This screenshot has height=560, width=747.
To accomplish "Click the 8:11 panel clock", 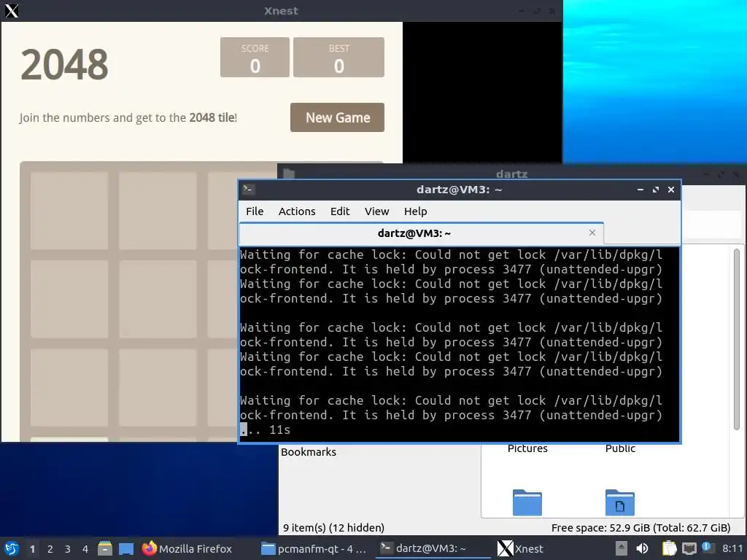I will (x=732, y=548).
